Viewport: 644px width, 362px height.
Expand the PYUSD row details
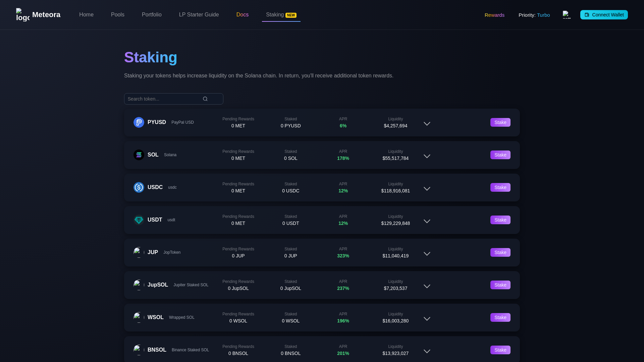[427, 124]
